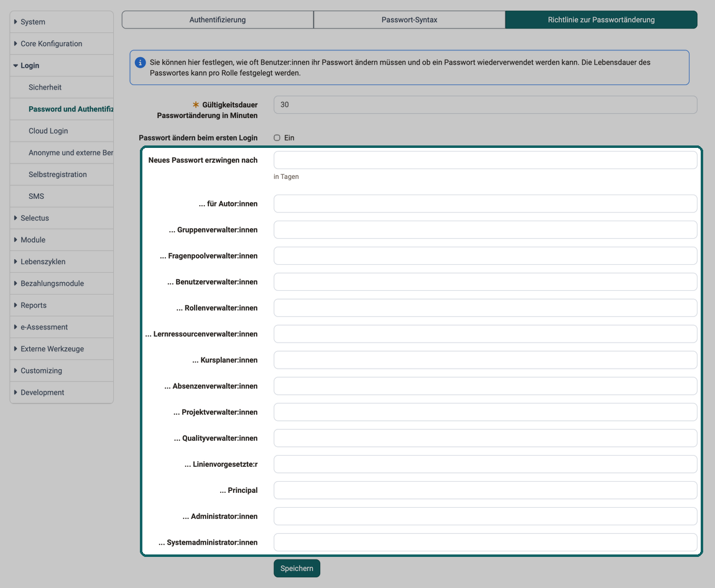Focus the Gruppenverwalter:innen days field
This screenshot has width=715, height=588.
coord(485,230)
